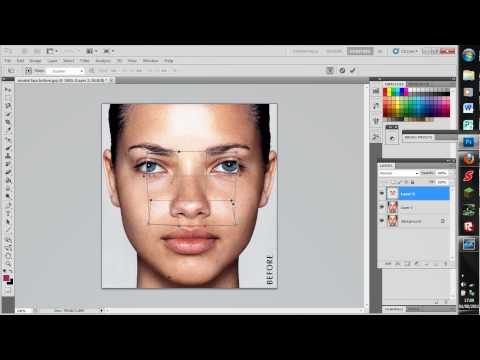Open Brush Presets panel tab
Screen dimensions: 480x360
418,137
